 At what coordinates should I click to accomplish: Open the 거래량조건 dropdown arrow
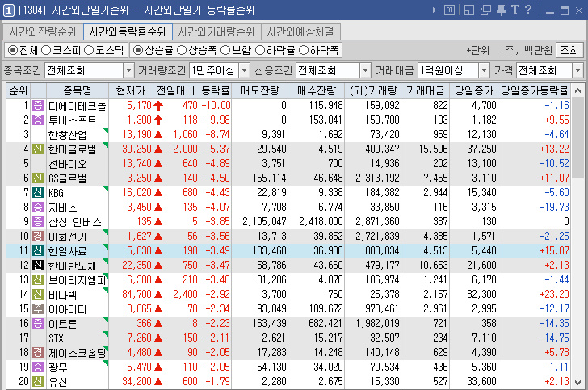[244, 70]
